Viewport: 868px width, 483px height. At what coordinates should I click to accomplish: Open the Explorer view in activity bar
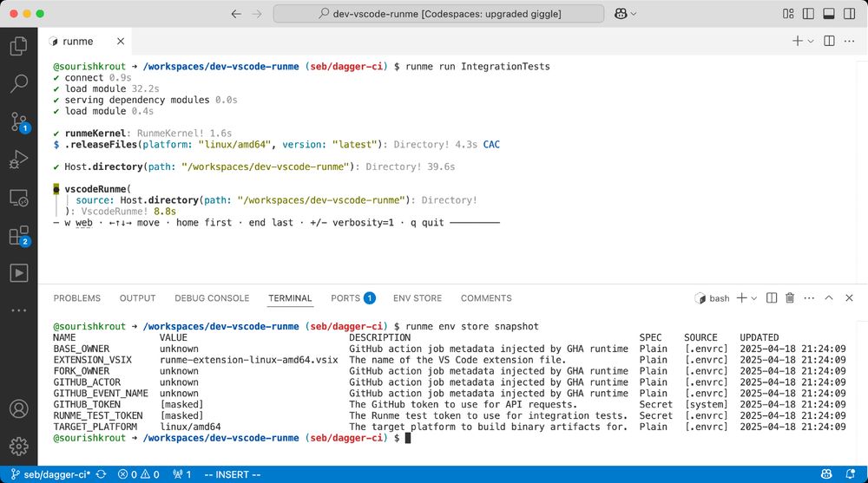19,46
